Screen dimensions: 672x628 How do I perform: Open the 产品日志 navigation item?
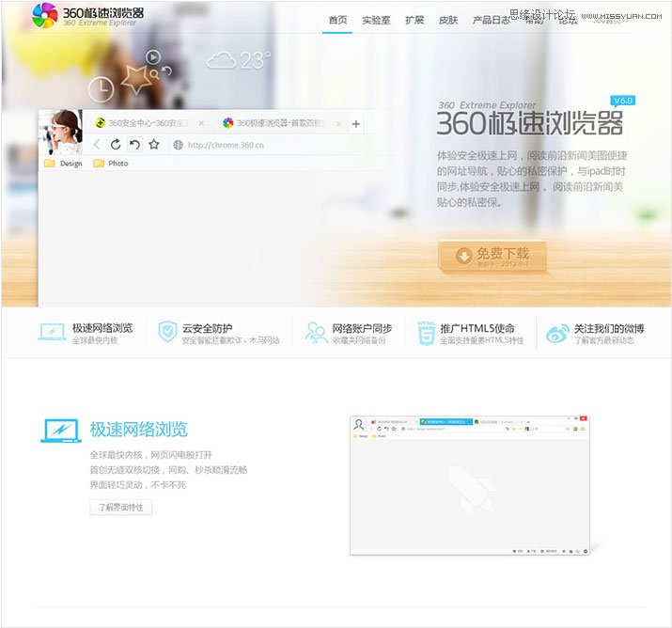click(492, 20)
